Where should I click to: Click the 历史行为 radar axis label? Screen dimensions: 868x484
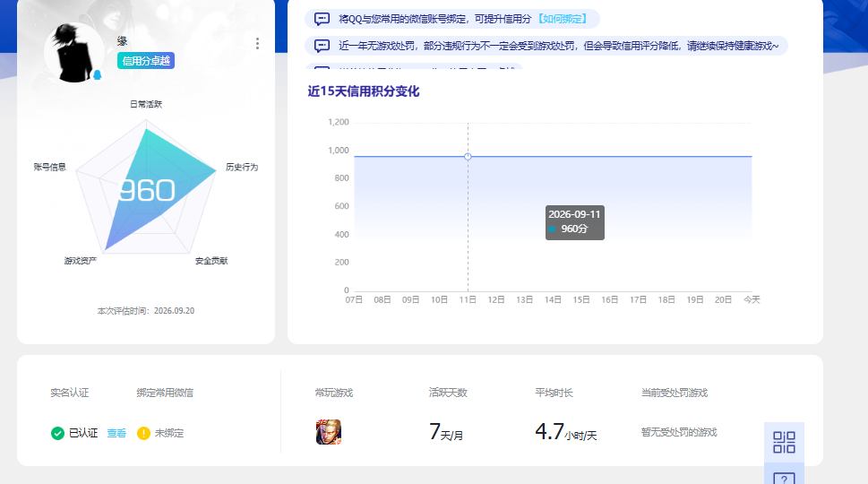point(242,167)
